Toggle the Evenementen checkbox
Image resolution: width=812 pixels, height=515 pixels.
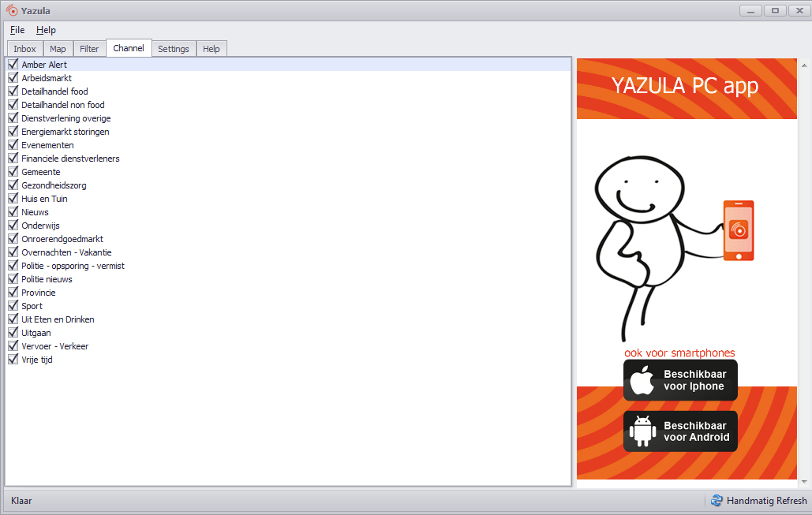[13, 145]
